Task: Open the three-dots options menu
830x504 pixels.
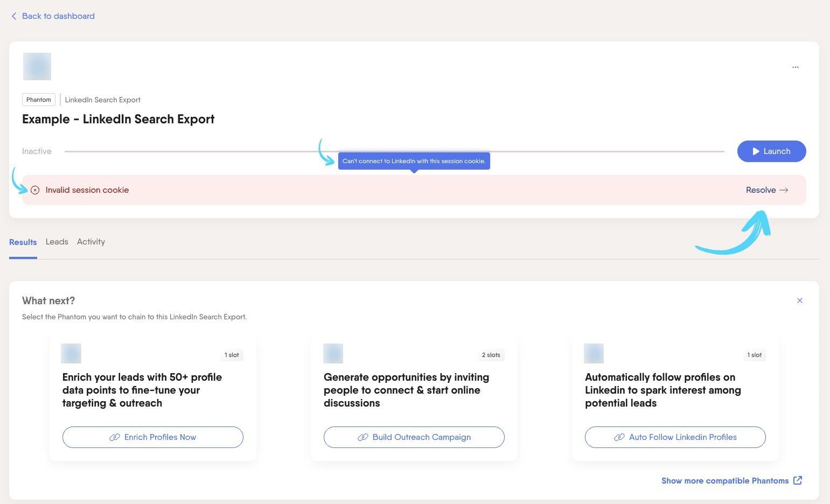Action: pos(795,67)
